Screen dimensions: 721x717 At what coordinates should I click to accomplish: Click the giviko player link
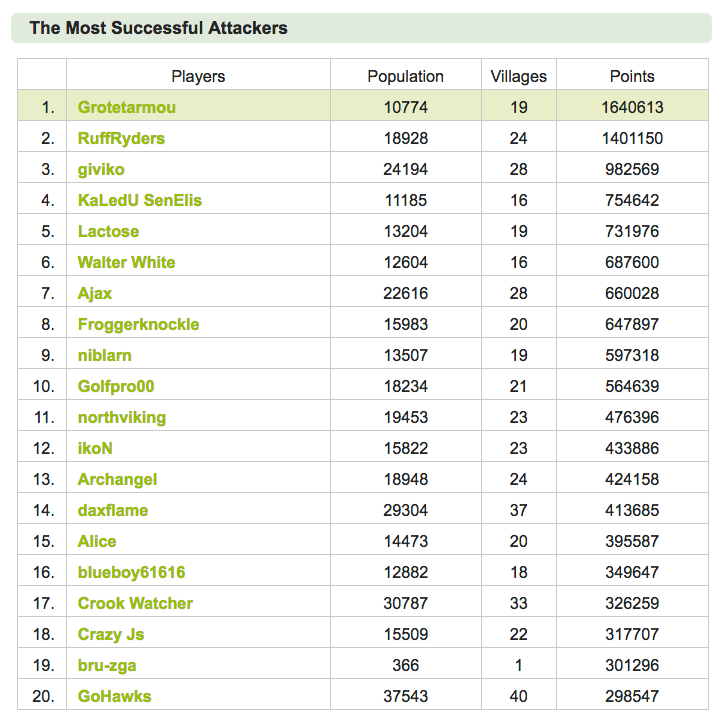click(101, 169)
